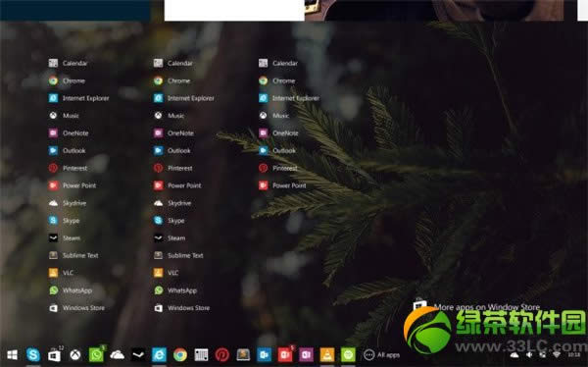
Task: Open the Calendar icon on the taskbar
Action: 201,354
